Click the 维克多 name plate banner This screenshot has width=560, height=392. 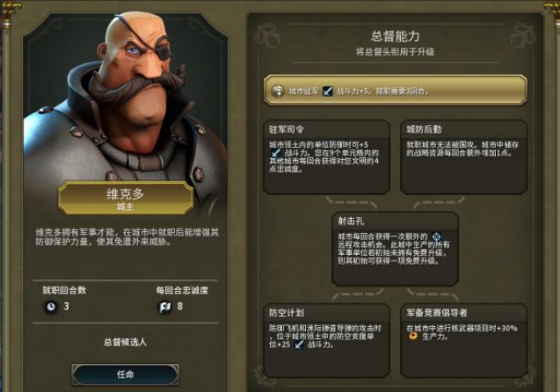click(x=126, y=198)
